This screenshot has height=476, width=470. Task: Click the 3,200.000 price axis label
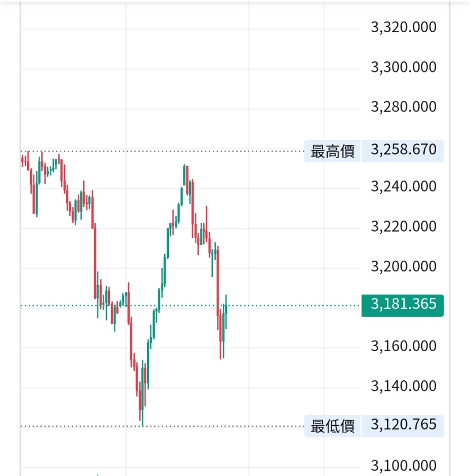[x=404, y=267]
